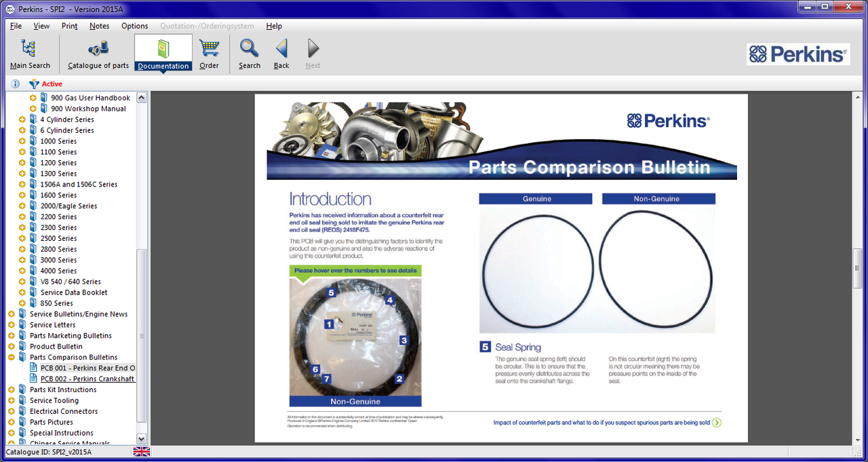Click hotspot number 7 on seal photo
Viewport: 868px width, 462px height.
[327, 379]
